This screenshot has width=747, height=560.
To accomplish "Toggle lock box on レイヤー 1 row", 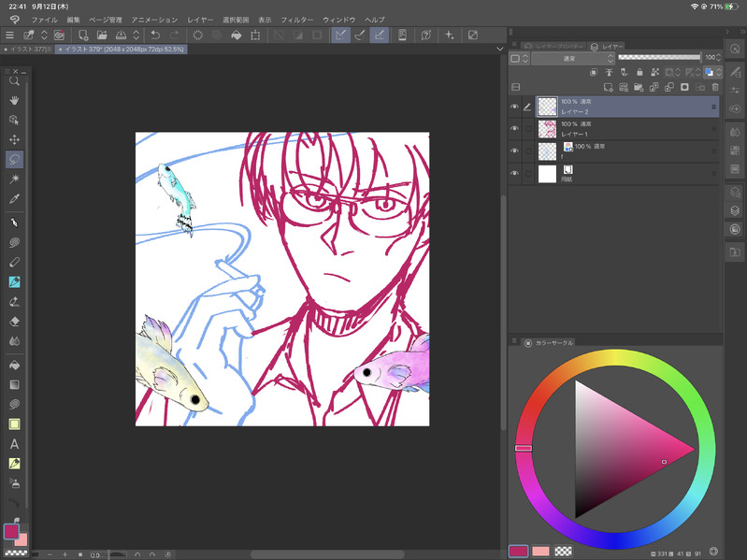I will pyautogui.click(x=528, y=129).
